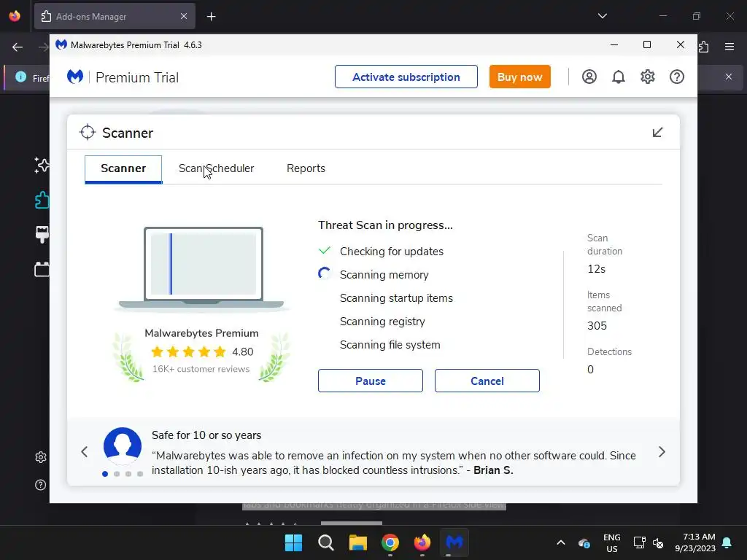Screen dimensions: 747x560
Task: Open Malwarebytes account profile icon
Action: click(x=589, y=77)
